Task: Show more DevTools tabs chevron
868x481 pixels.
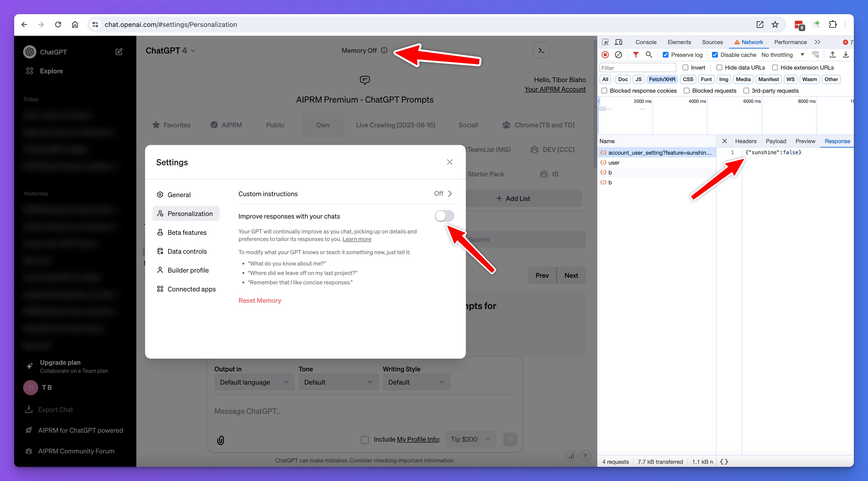Action: [x=818, y=42]
